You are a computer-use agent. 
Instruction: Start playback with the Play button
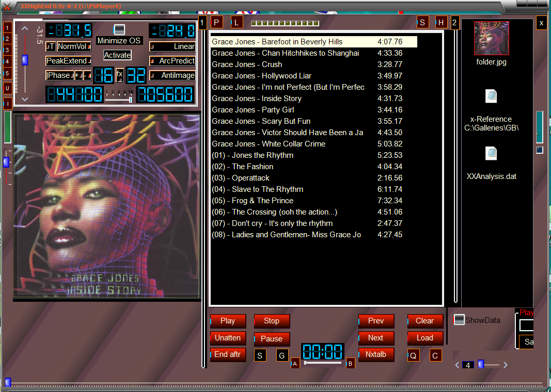pos(228,321)
